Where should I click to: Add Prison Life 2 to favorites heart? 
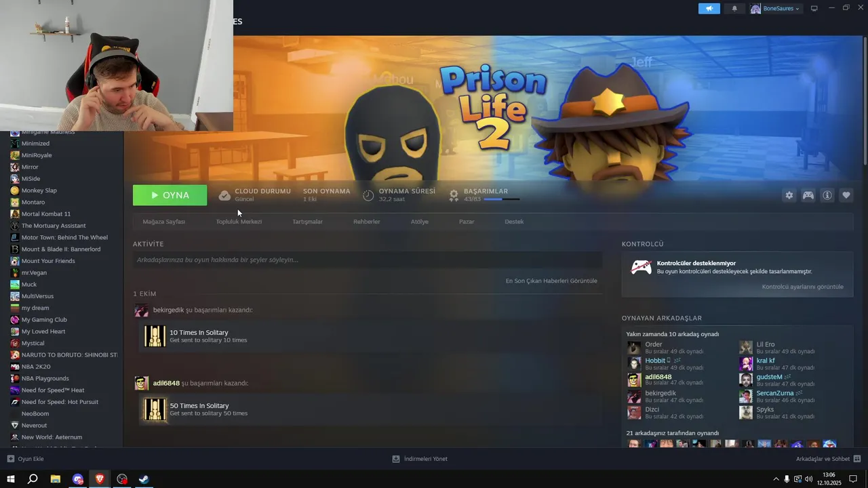point(846,195)
